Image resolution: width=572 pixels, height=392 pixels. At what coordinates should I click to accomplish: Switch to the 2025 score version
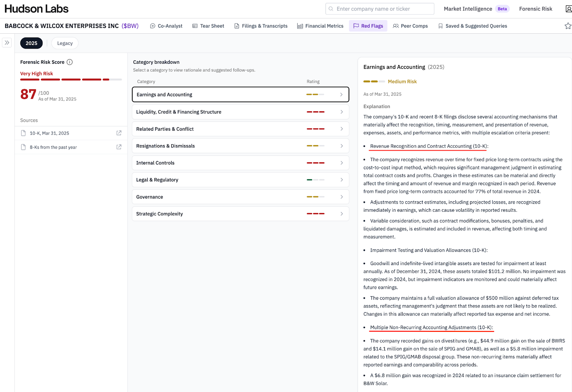point(31,43)
